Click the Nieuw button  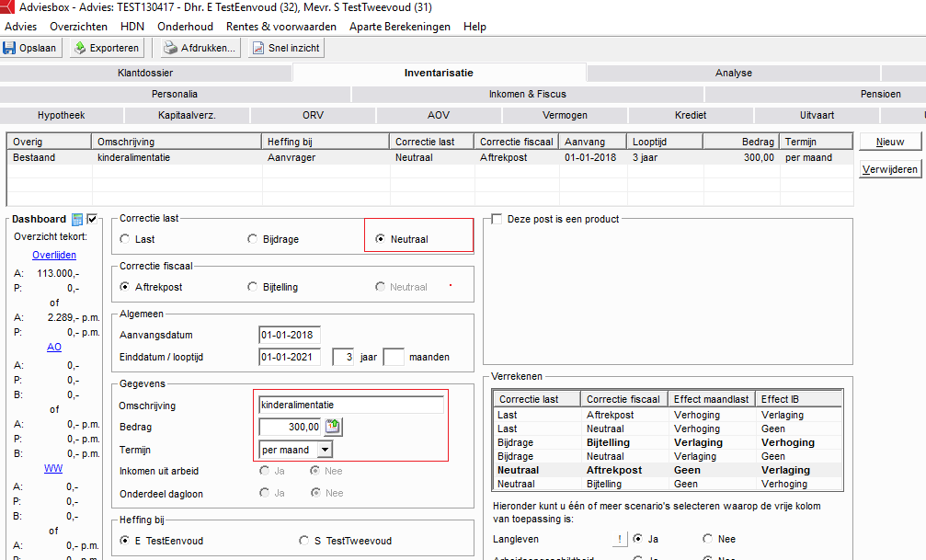[x=890, y=142]
